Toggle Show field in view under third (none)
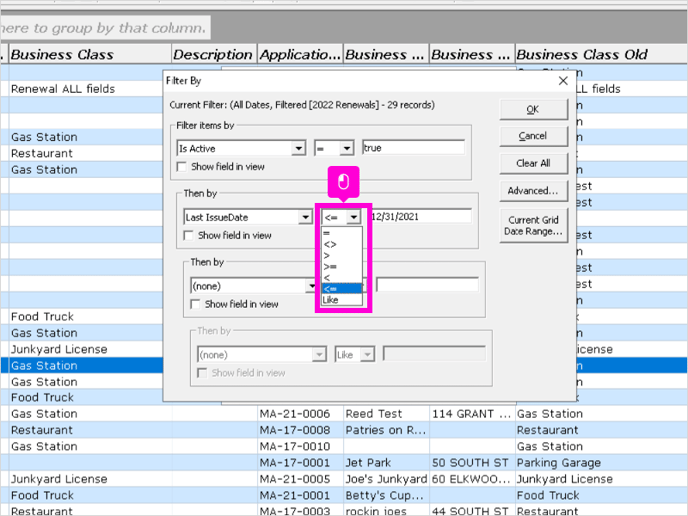 pyautogui.click(x=195, y=304)
